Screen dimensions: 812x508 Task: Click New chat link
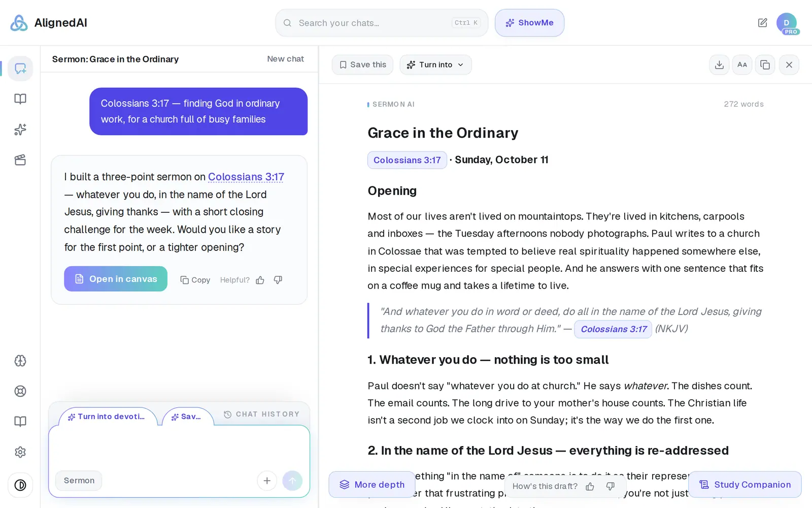coord(285,59)
